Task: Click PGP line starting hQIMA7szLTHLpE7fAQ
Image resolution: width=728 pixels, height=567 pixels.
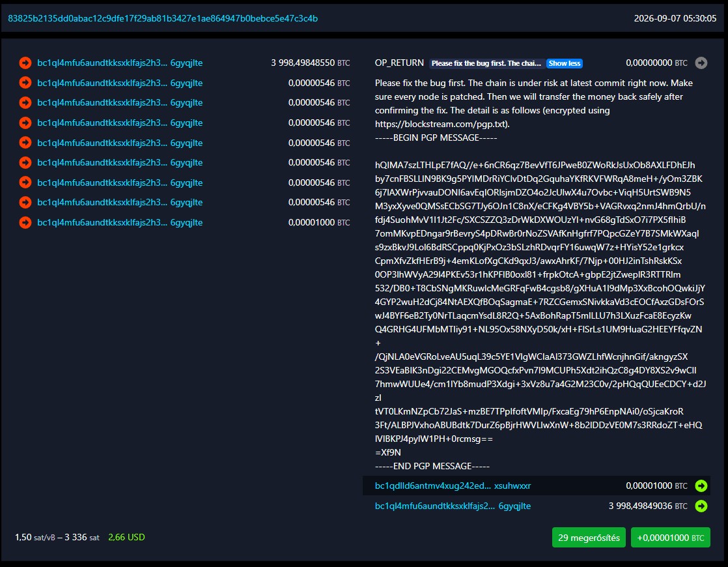Action: (535, 165)
